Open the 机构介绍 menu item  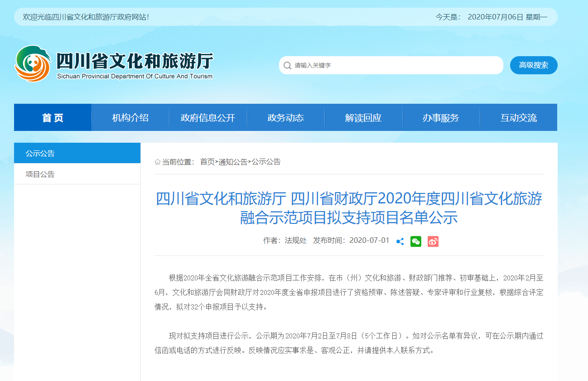pos(130,118)
